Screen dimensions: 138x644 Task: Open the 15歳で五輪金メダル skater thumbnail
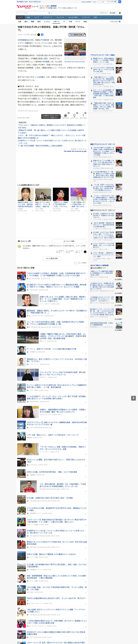click(x=78, y=194)
